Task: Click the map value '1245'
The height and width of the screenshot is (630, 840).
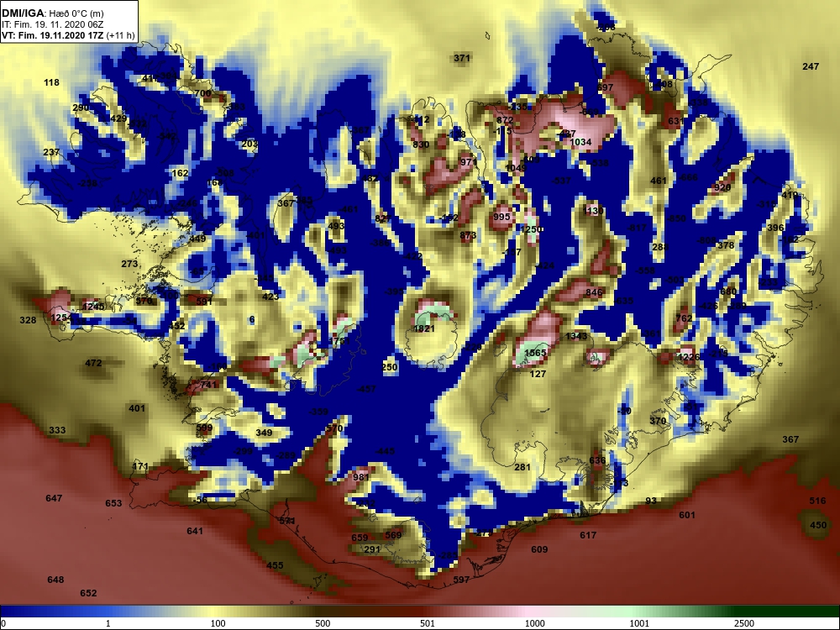Action: coord(93,307)
